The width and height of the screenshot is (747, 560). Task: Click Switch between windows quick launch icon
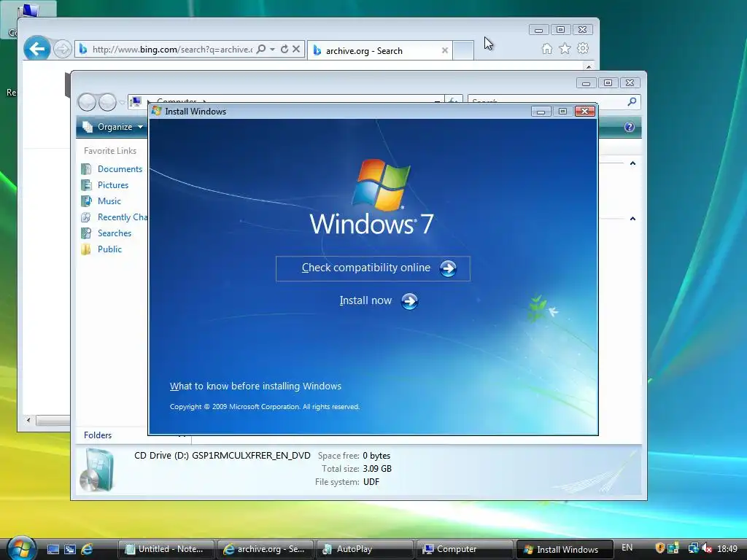click(70, 550)
